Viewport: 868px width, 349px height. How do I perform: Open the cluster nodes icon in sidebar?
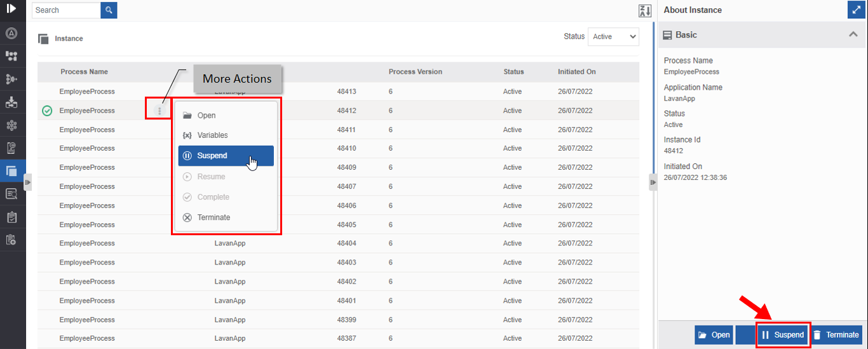(x=11, y=125)
